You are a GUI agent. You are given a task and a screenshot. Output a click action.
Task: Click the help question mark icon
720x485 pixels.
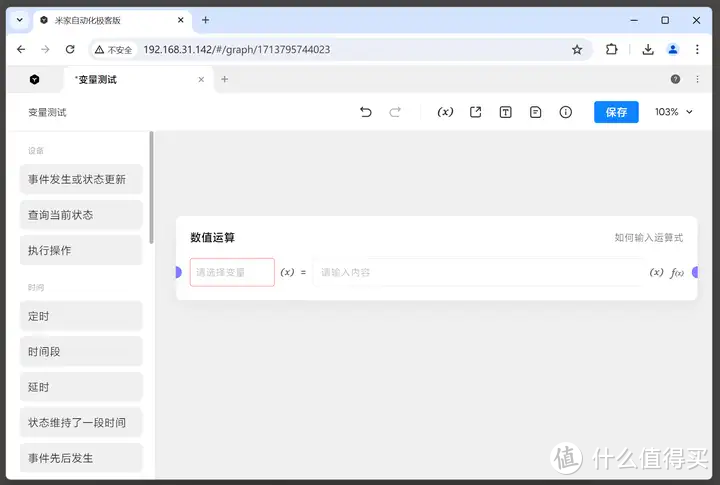click(675, 79)
